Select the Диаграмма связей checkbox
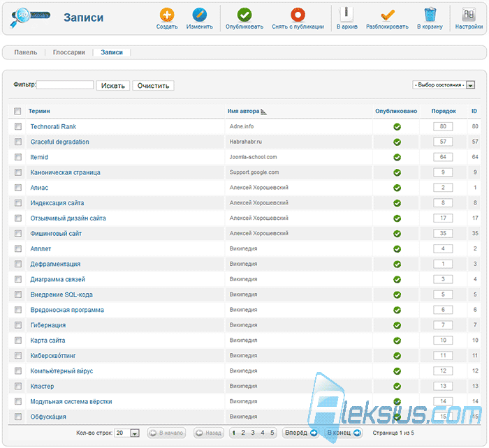 18,279
